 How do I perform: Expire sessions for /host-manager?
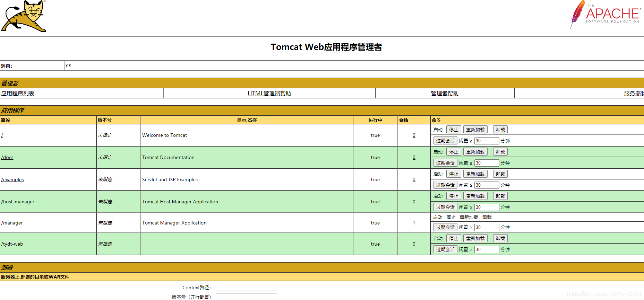(445, 207)
